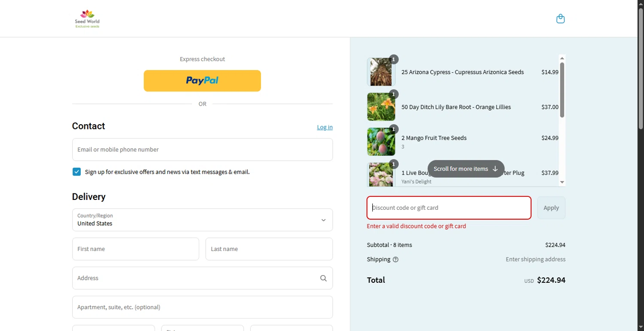Click the 'Express checkout' heading text
Image resolution: width=644 pixels, height=331 pixels.
click(x=202, y=59)
